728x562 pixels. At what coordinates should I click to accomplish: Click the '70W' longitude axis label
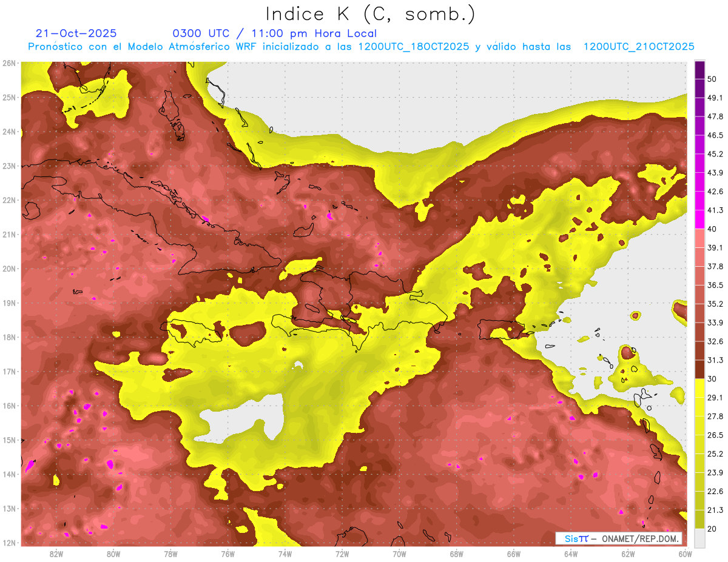pos(399,554)
